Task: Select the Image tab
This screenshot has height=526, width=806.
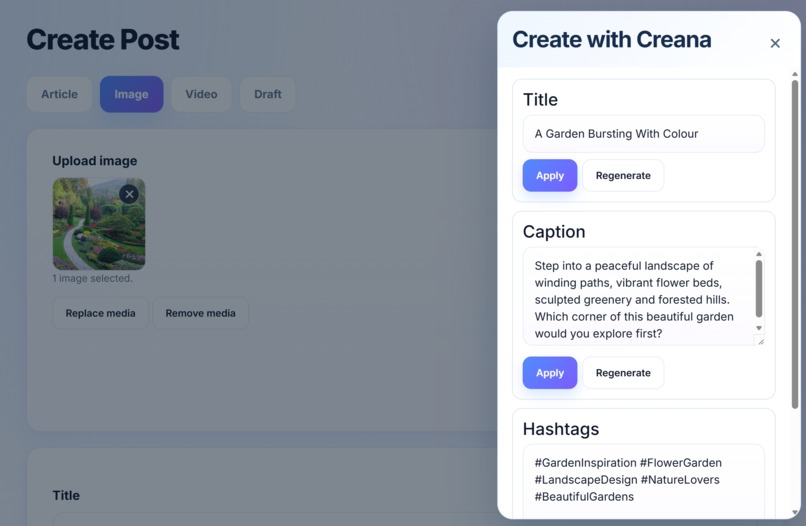Action: [132, 94]
